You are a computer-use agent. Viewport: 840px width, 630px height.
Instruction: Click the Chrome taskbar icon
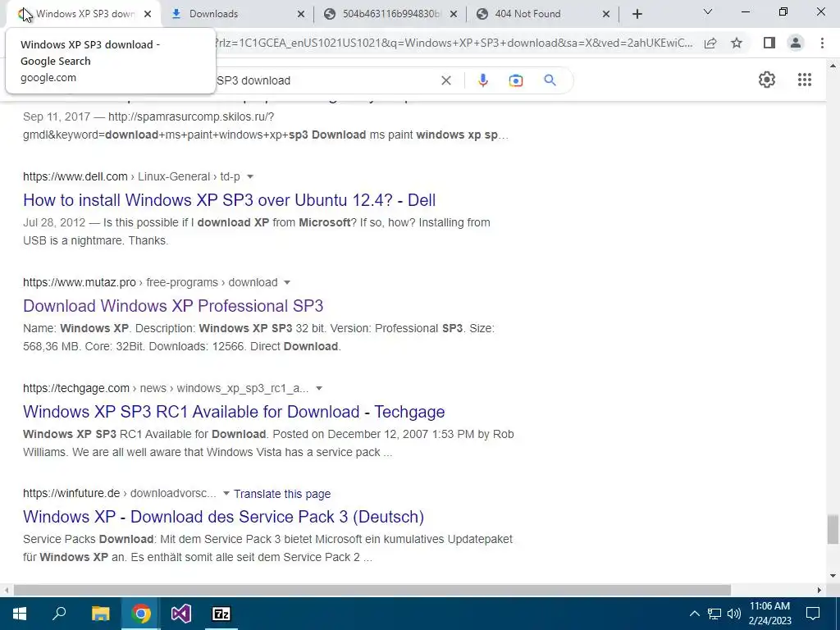(140, 614)
